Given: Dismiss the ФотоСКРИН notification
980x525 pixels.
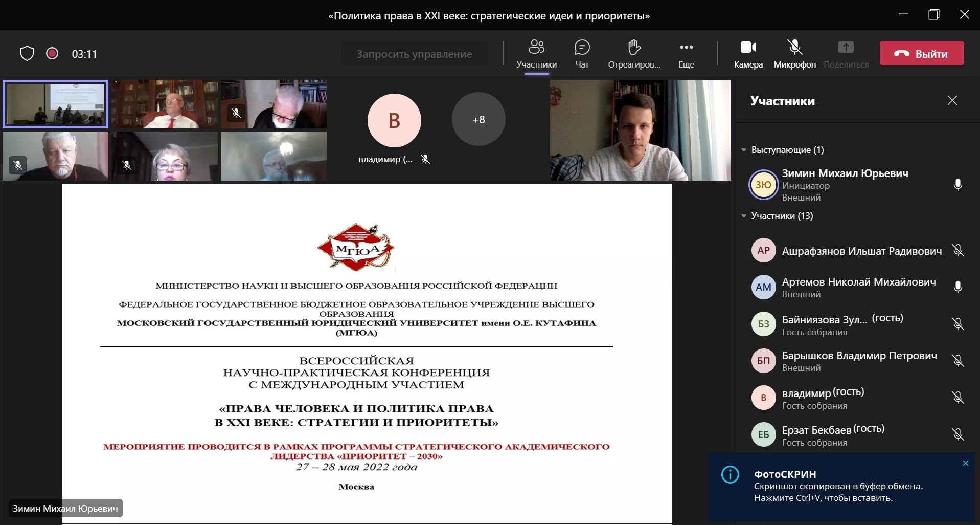Looking at the screenshot, I should (x=965, y=463).
